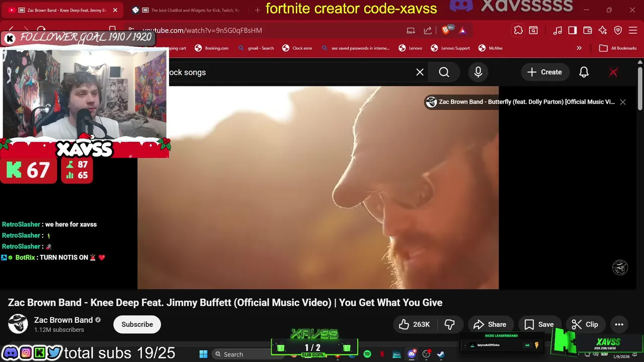Screen dimensions: 644x362
Task: Open the Extensions puzzle-piece icon
Action: (518, 30)
